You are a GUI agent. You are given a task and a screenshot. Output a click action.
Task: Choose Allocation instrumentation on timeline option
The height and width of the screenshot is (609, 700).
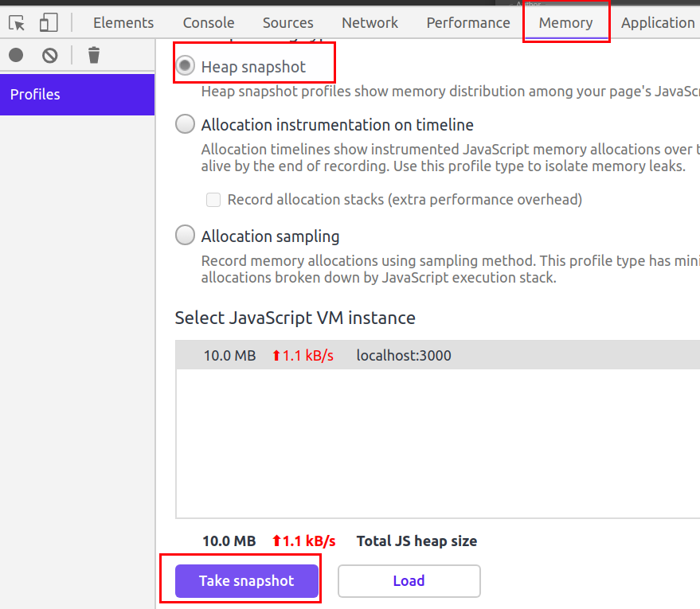pos(186,124)
